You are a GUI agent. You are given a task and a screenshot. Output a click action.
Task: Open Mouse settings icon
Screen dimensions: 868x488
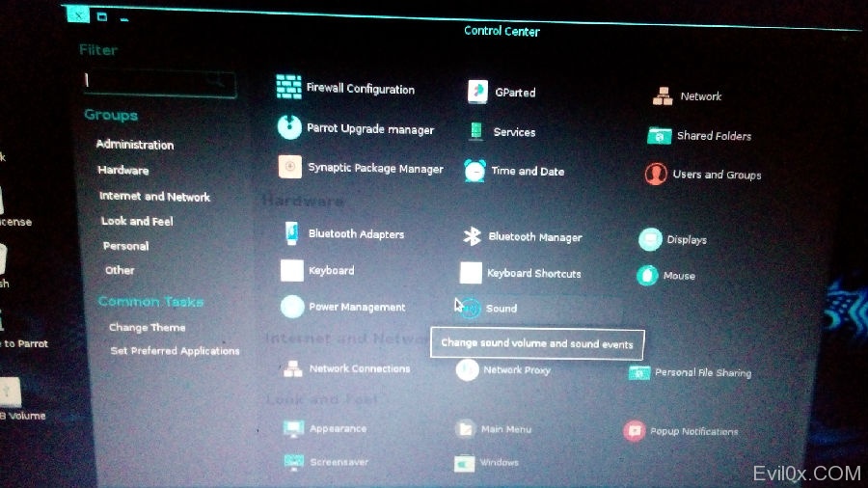click(647, 276)
